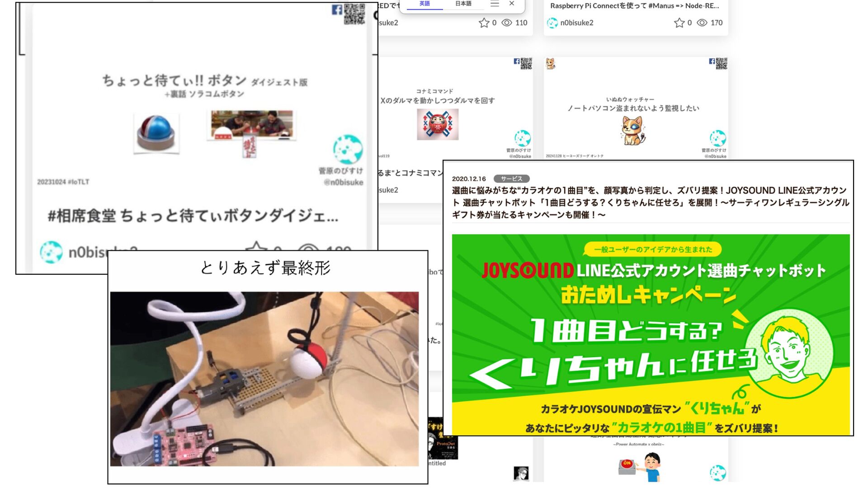Star the Raspberry Pi Connect slide card

[679, 23]
